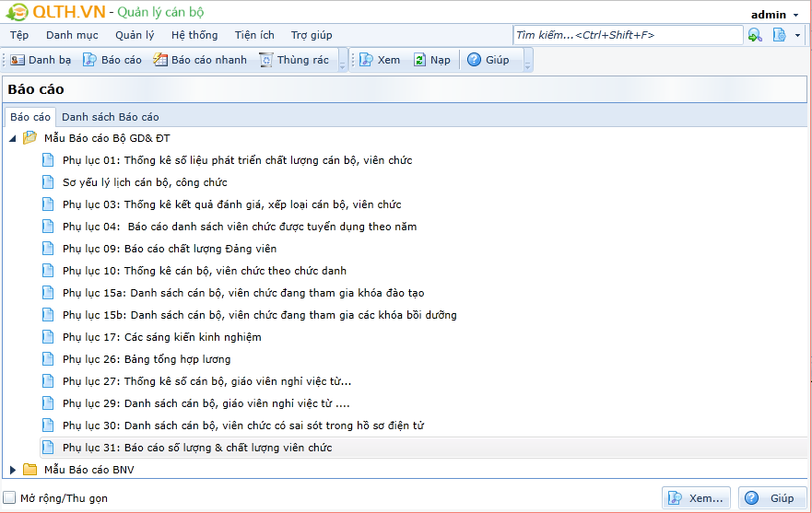Collapse the Mẫu Báo cáo Bộ GD& ĐT folder
This screenshot has width=812, height=513.
[13, 138]
